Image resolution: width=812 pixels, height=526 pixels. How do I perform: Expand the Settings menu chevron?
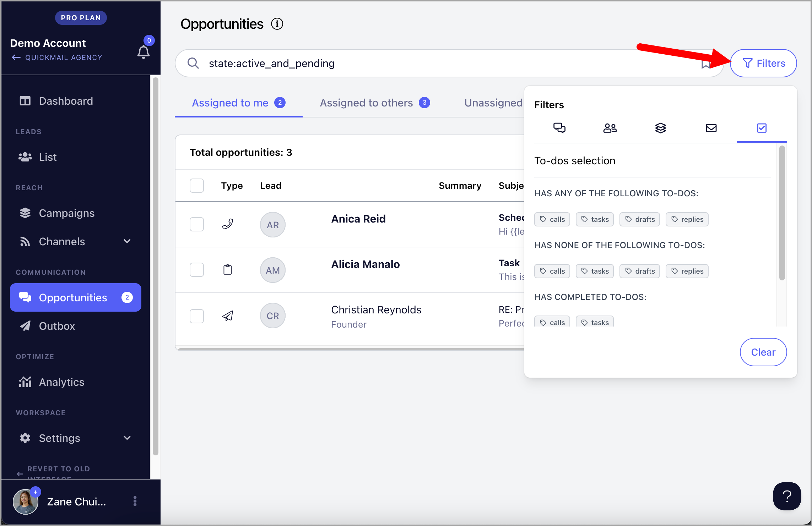tap(127, 438)
